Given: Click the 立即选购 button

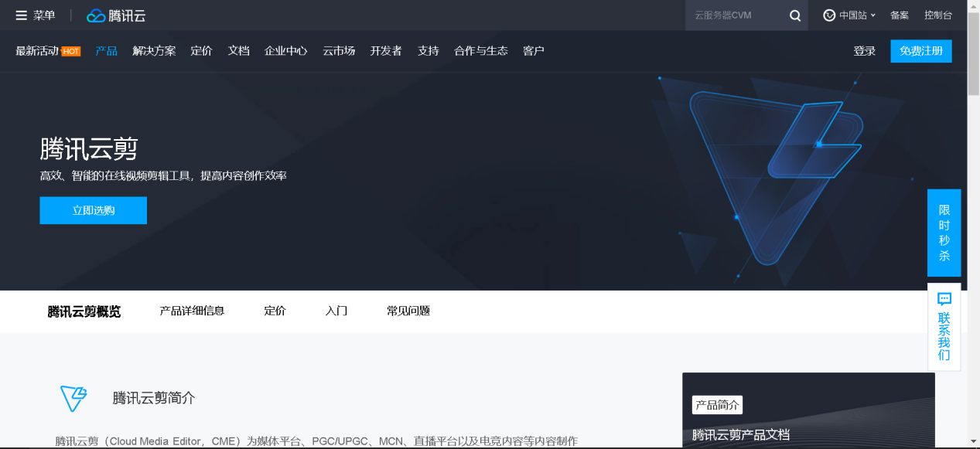Looking at the screenshot, I should point(93,210).
